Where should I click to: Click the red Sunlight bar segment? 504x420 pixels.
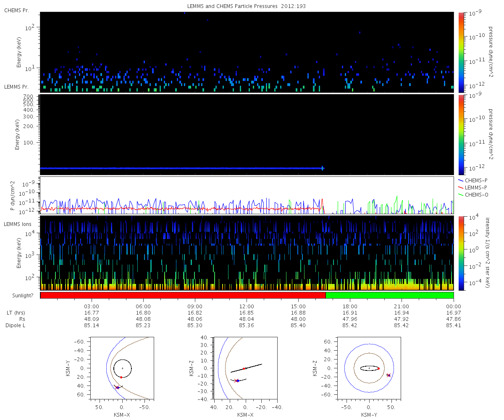pos(183,295)
